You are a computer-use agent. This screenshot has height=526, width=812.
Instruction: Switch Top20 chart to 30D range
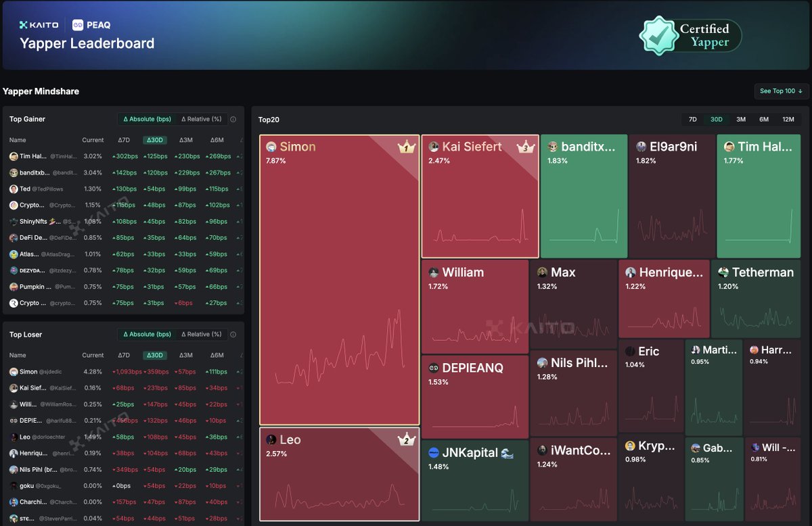click(x=717, y=120)
